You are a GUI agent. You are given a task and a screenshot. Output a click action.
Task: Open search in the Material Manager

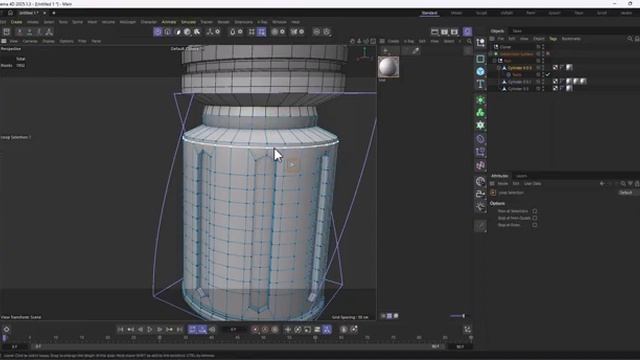click(469, 41)
